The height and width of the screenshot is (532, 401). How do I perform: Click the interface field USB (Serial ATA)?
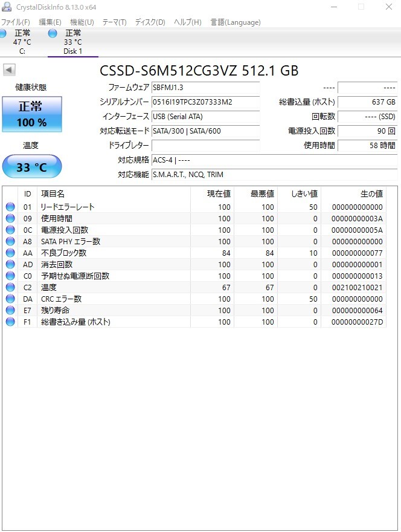[x=206, y=117]
